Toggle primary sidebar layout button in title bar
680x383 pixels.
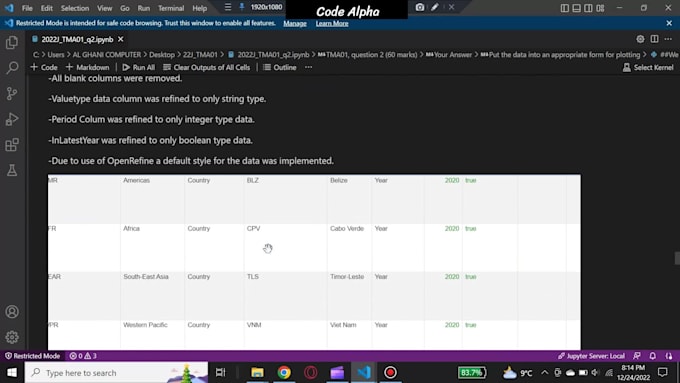pyautogui.click(x=564, y=8)
